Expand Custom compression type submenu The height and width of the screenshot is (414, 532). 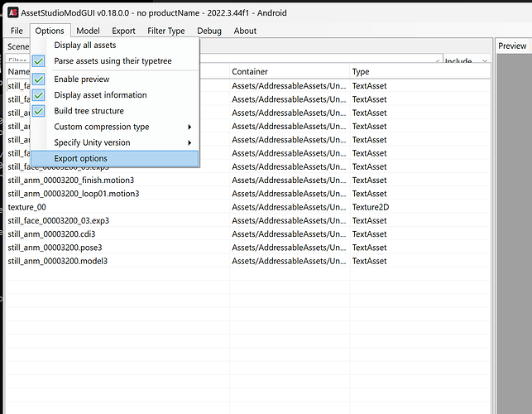115,127
